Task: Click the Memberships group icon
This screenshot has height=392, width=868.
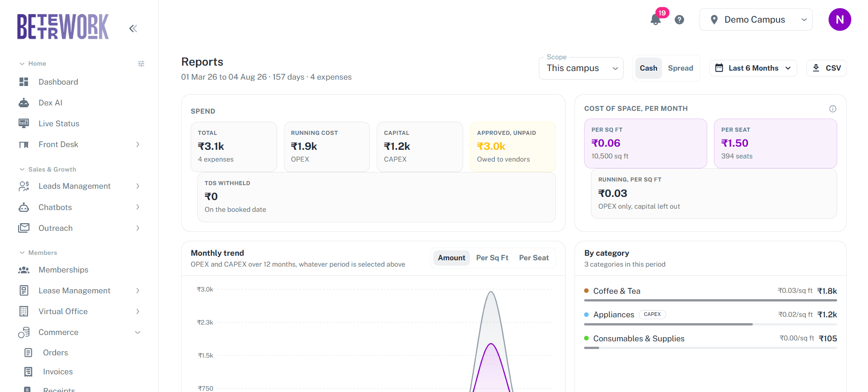Action: 24,270
